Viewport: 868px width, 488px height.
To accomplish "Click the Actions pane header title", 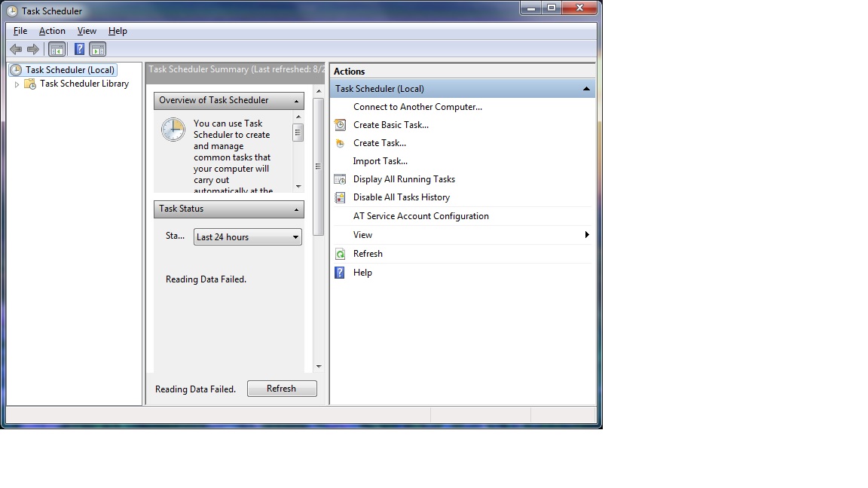I will (350, 72).
